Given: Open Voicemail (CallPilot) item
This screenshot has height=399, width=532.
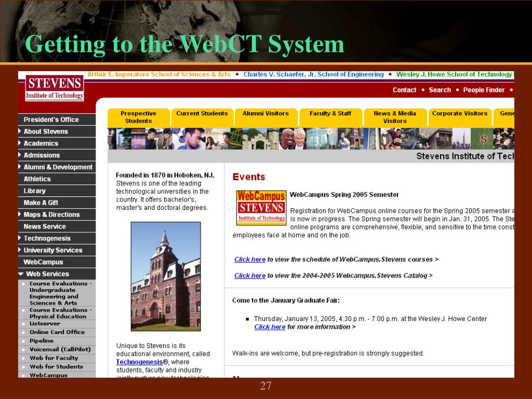Looking at the screenshot, I should click(x=60, y=349).
